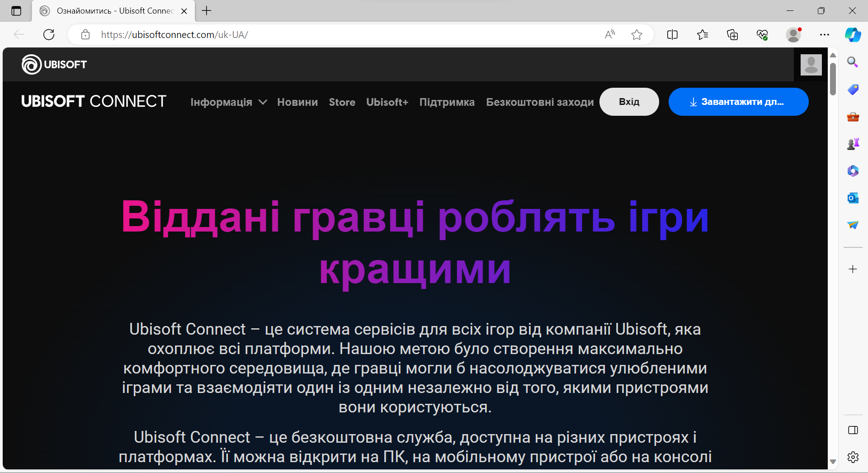Open Microsoft 365 sidebar icon
Screen dimensions: 868x473
tap(853, 171)
